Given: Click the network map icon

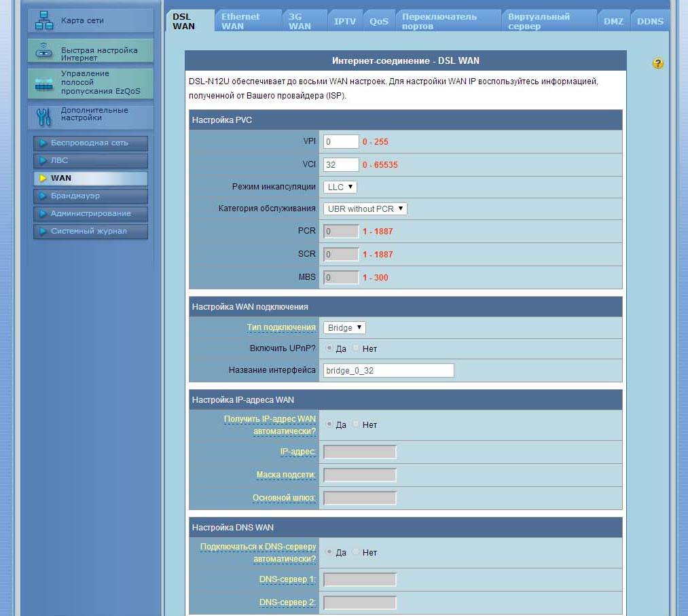Looking at the screenshot, I should coord(44,20).
